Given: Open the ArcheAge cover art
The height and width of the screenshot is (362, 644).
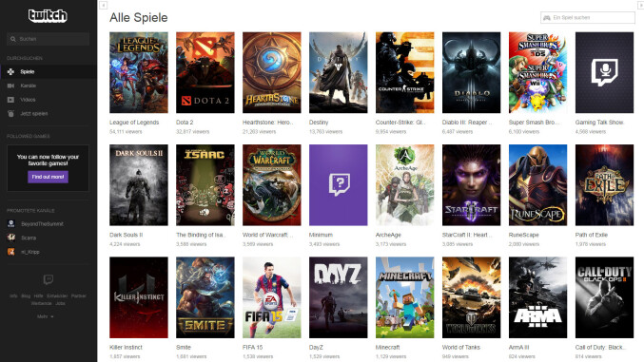Looking at the screenshot, I should (405, 185).
